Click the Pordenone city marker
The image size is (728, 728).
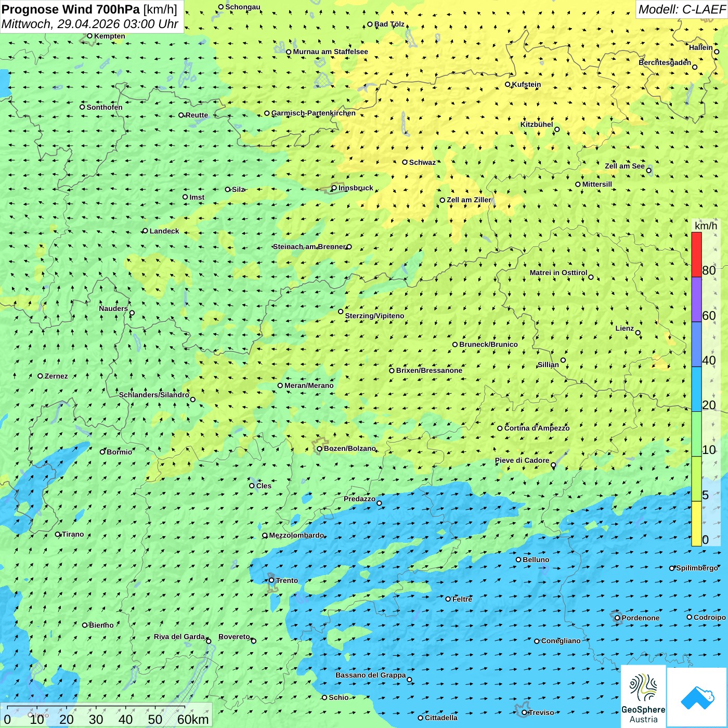617,618
